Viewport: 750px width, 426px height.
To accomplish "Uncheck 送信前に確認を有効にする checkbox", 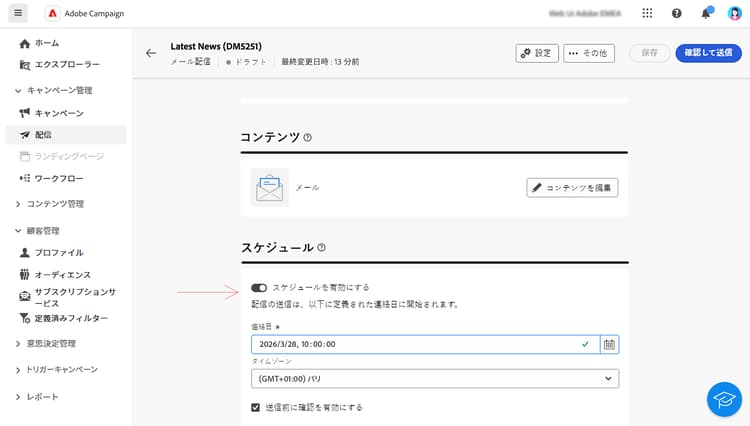I will click(255, 407).
